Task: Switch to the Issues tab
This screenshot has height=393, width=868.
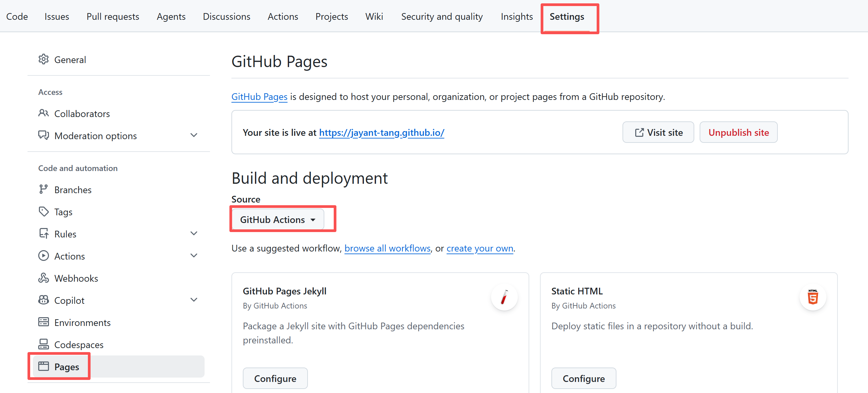Action: (x=57, y=16)
